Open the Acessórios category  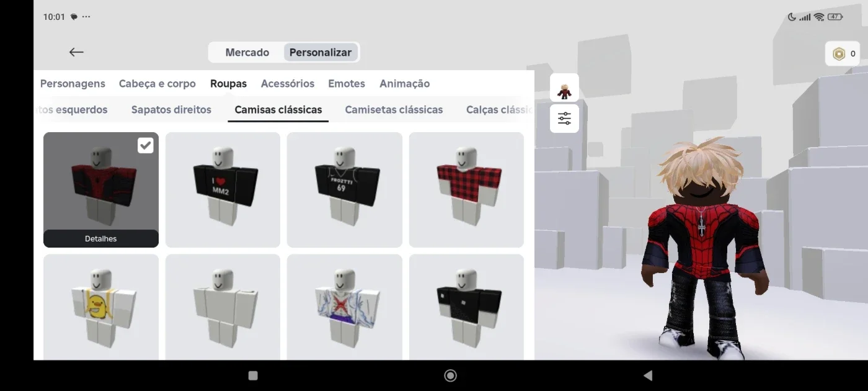288,84
